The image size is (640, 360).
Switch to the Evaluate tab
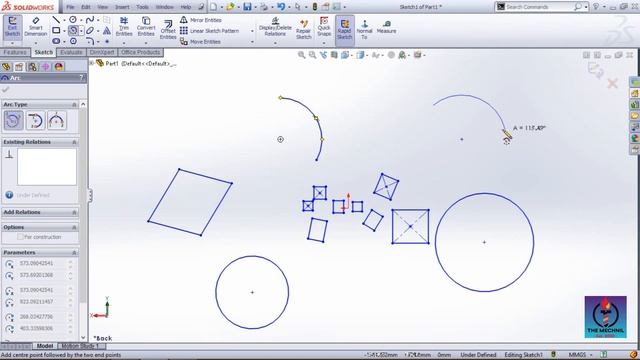[71, 52]
